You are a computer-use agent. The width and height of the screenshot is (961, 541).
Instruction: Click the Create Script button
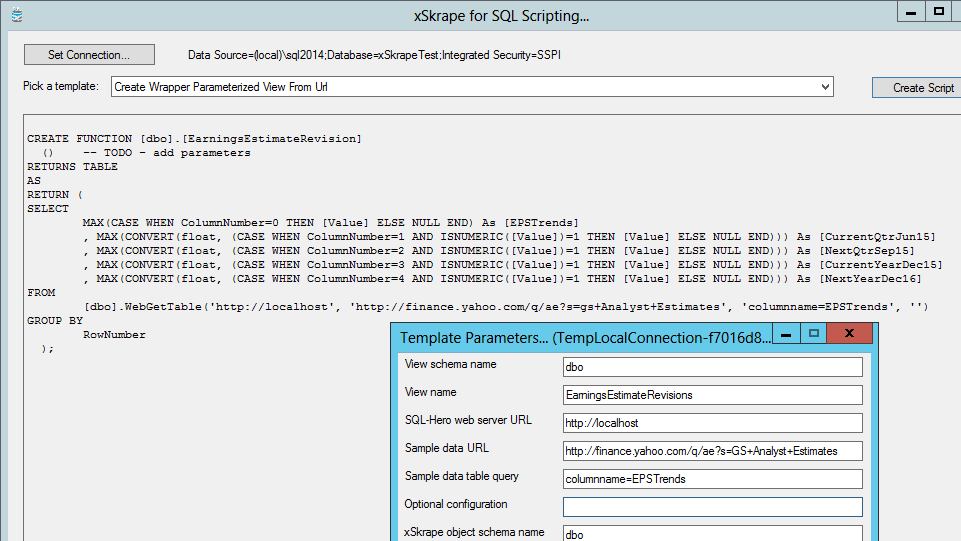(918, 88)
